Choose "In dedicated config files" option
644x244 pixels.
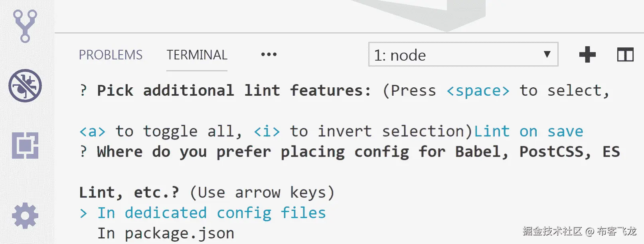(x=211, y=213)
